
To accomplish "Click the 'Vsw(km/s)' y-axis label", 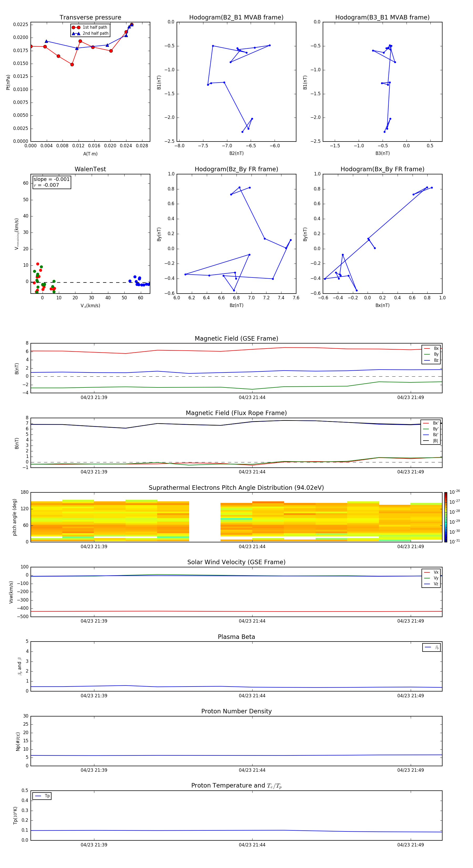I will (11, 592).
